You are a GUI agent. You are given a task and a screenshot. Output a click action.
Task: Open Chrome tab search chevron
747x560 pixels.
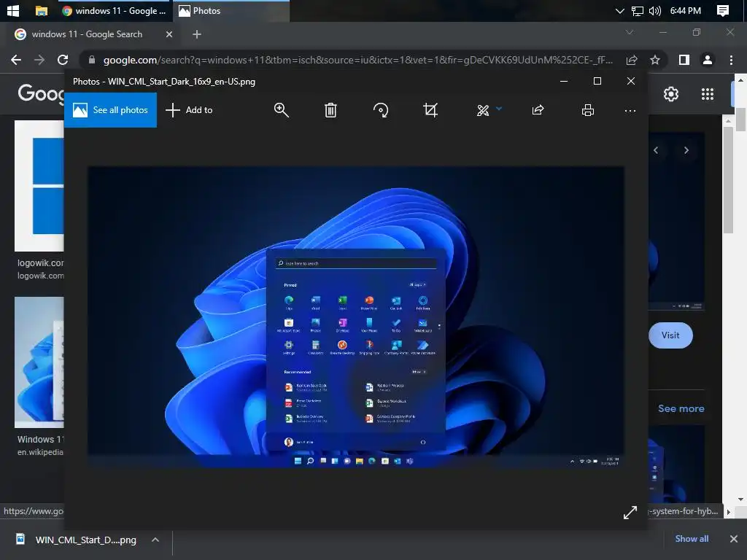coord(630,32)
